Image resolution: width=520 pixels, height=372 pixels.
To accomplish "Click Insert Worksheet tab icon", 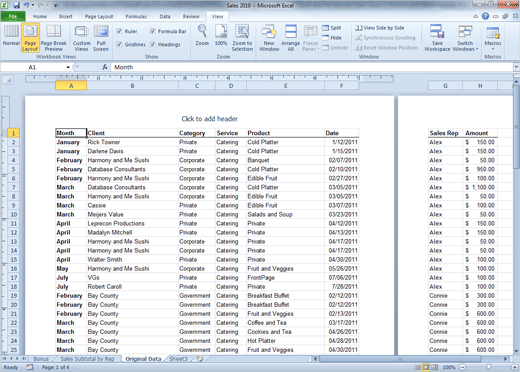I will (x=200, y=359).
